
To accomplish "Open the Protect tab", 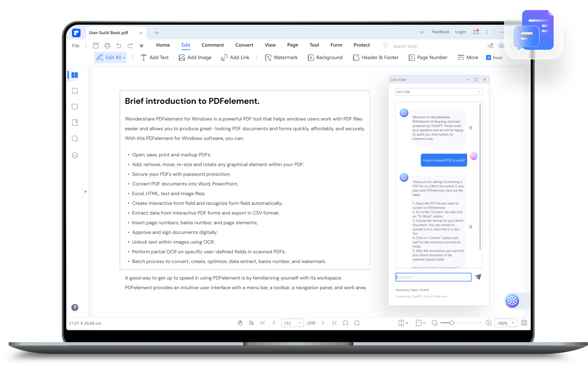I will [362, 45].
